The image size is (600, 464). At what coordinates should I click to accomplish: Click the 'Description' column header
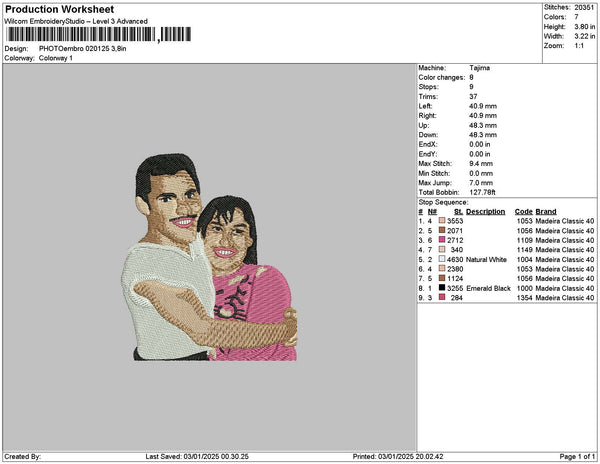coord(486,212)
